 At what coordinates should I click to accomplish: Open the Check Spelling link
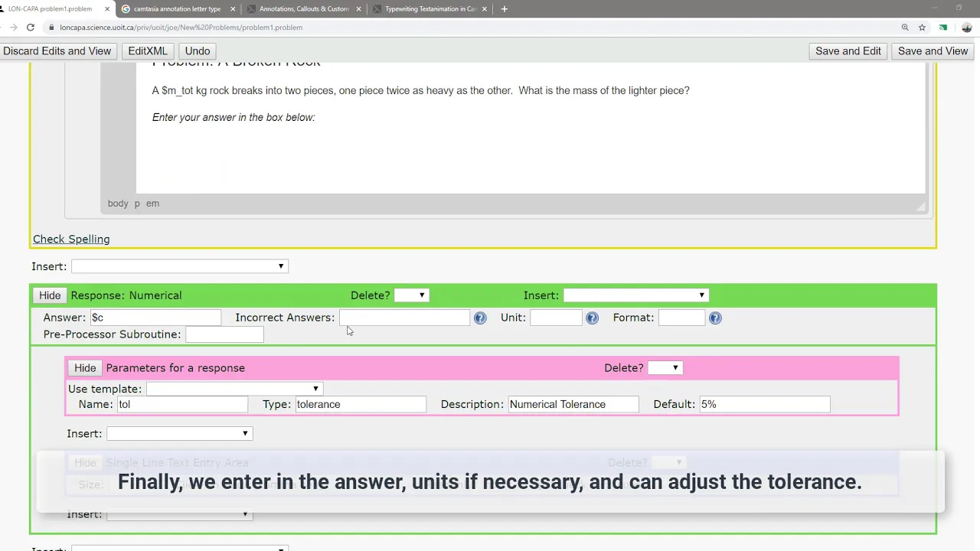(71, 240)
